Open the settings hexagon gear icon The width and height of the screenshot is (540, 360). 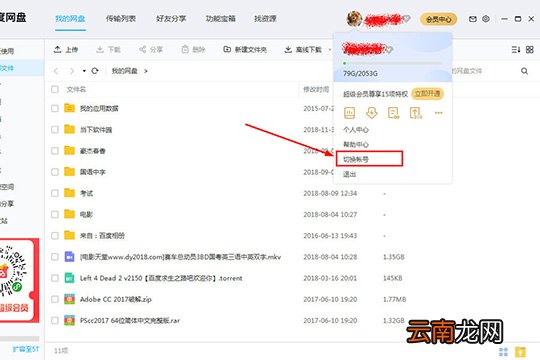click(486, 19)
